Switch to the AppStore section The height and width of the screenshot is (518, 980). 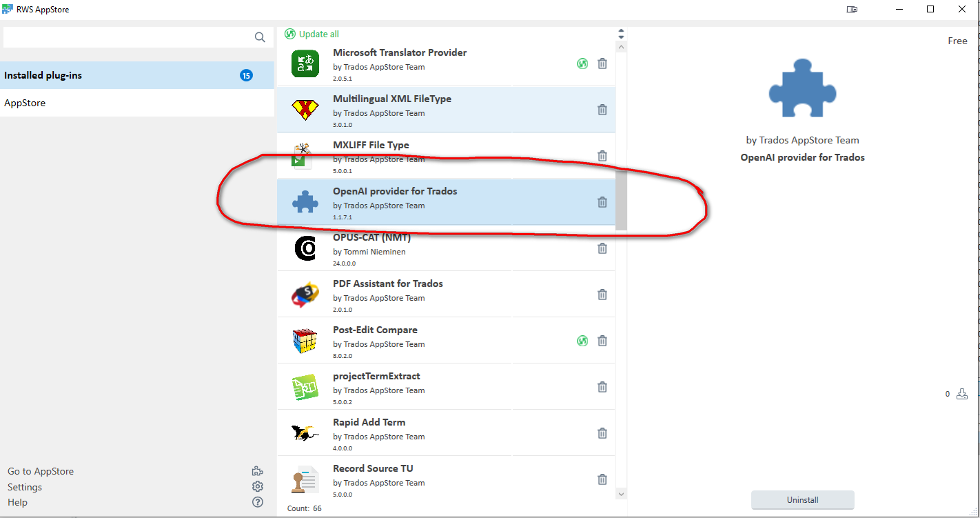tap(25, 102)
